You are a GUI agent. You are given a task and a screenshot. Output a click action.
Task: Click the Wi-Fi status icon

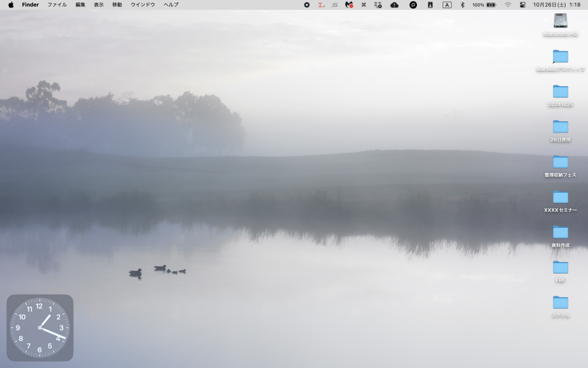click(508, 5)
